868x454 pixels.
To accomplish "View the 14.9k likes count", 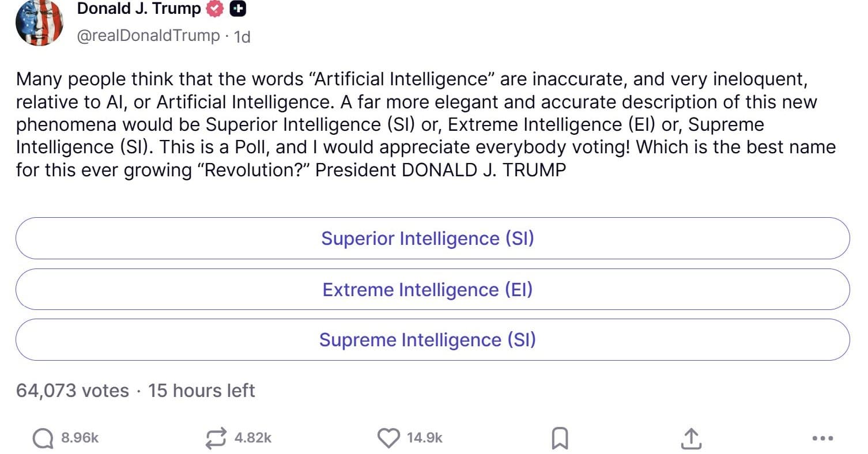I will (x=425, y=438).
